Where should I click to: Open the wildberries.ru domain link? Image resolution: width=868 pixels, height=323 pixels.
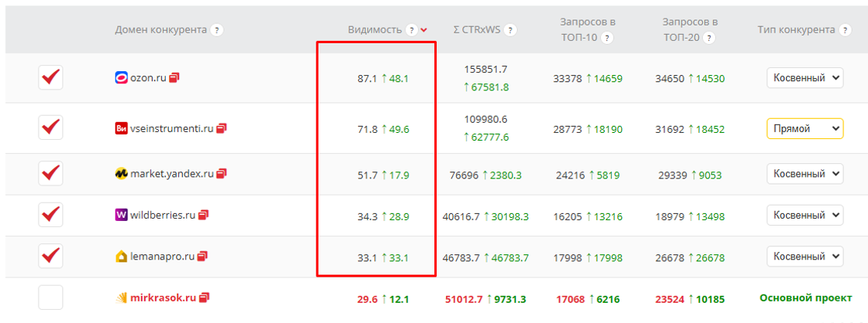pyautogui.click(x=163, y=214)
